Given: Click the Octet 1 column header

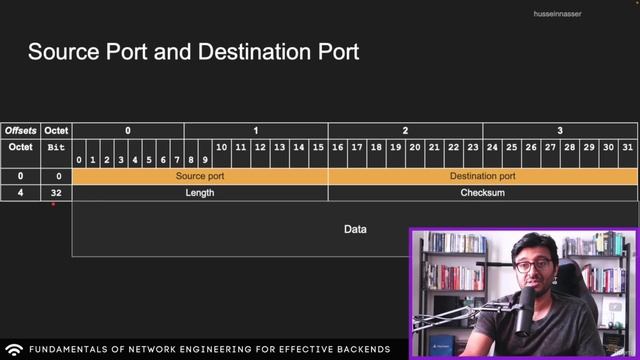Looking at the screenshot, I should click(x=256, y=131).
